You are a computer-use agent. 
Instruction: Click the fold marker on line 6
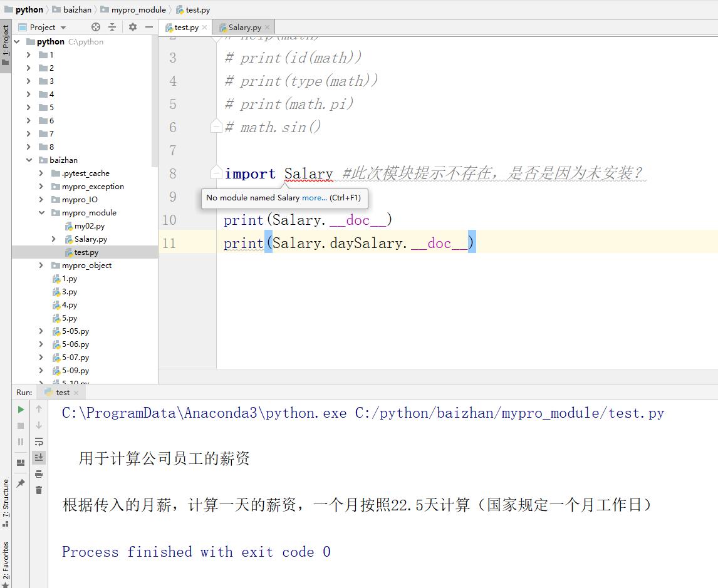point(217,126)
